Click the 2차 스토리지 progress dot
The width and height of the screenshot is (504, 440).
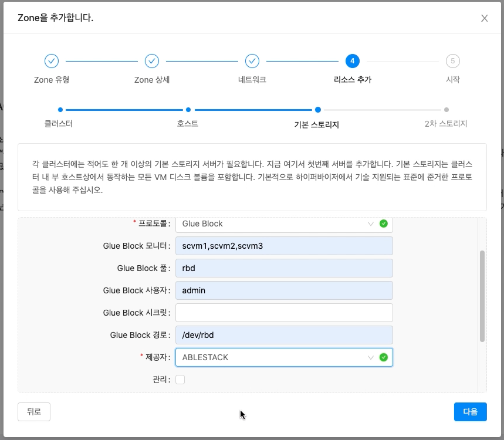[x=446, y=109]
